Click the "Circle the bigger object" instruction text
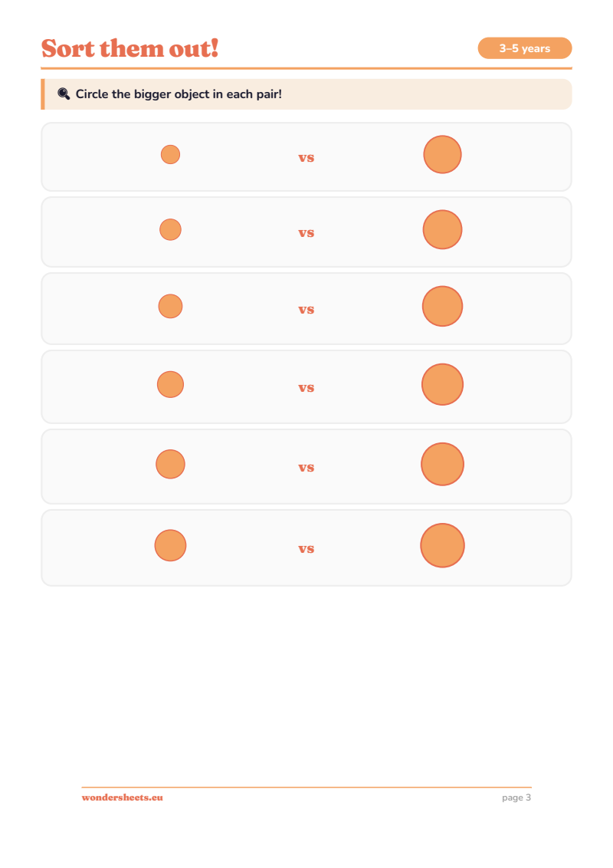This screenshot has width=613, height=868. [x=179, y=94]
